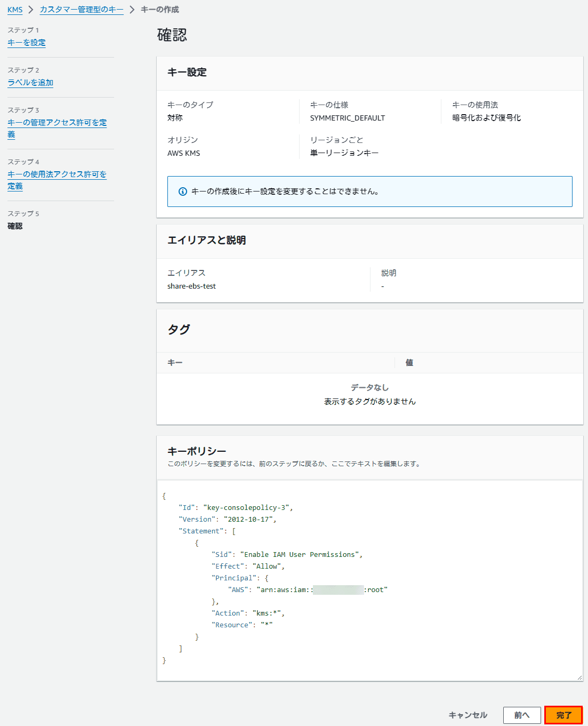Click the 前へ button

click(x=522, y=715)
